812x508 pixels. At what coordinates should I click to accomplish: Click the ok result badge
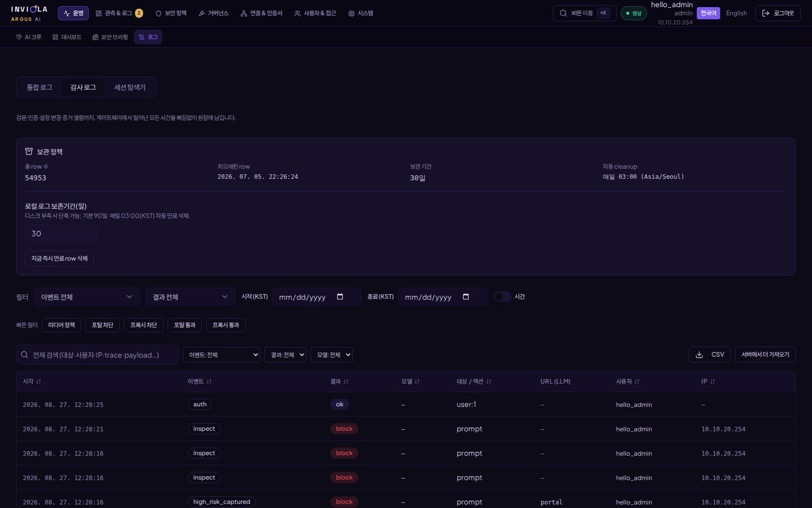(340, 404)
